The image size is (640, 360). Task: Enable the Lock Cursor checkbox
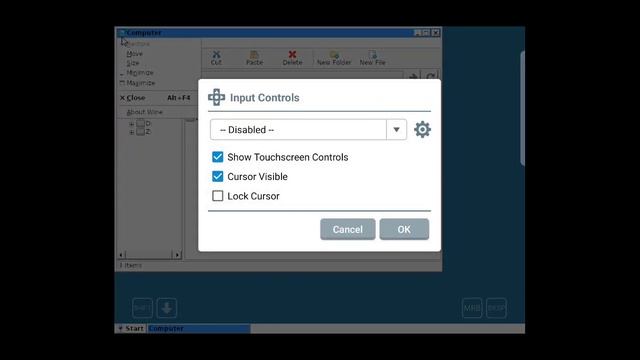218,196
